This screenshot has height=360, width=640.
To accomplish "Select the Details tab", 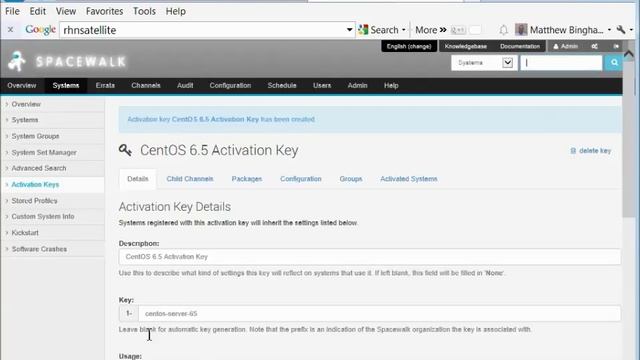I will [138, 179].
